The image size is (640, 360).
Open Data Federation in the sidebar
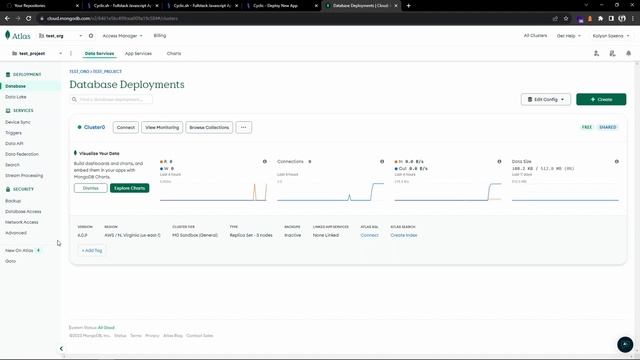click(22, 154)
